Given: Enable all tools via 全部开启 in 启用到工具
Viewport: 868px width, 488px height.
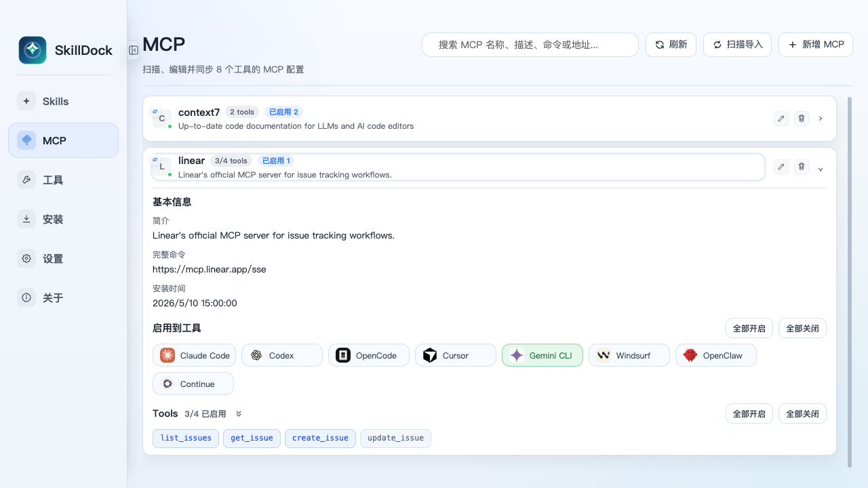Looking at the screenshot, I should [x=749, y=329].
